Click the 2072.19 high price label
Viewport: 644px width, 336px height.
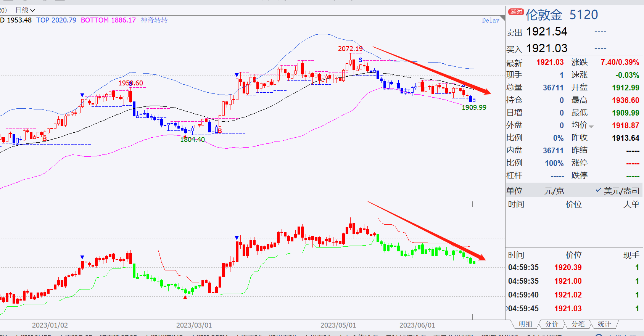(350, 49)
